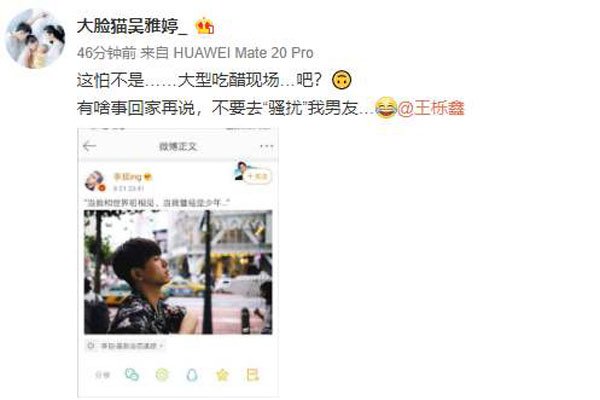The height and width of the screenshot is (400, 600).
Task: Open the @王栎鑫 mention link
Action: 431,108
